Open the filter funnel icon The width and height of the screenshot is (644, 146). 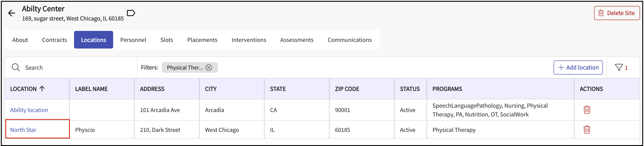click(x=619, y=67)
